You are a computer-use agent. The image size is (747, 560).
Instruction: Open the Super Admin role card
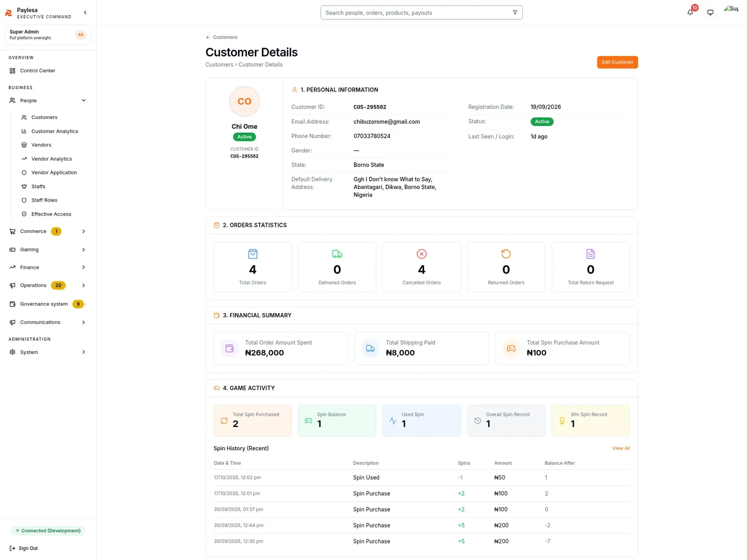(48, 35)
